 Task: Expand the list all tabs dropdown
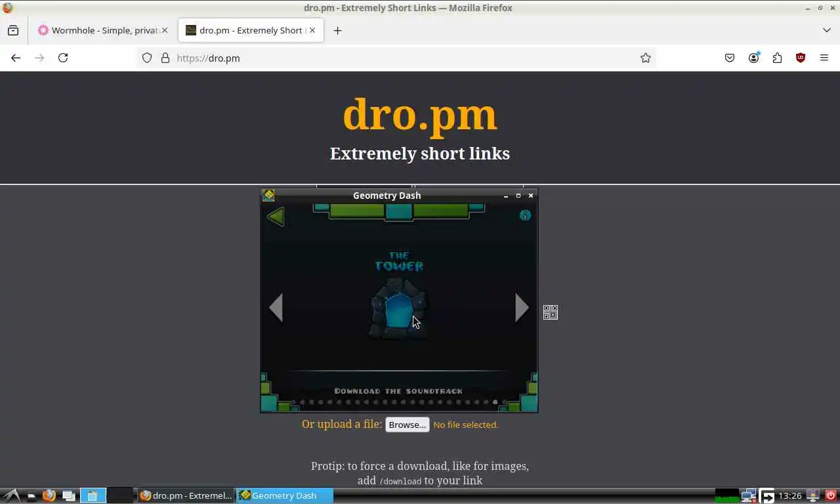pyautogui.click(x=826, y=30)
